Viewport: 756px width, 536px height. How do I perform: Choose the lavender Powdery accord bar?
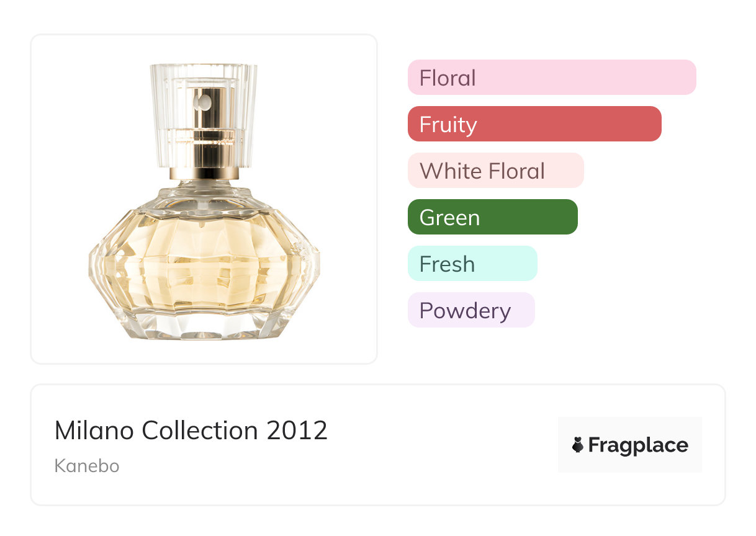470,310
